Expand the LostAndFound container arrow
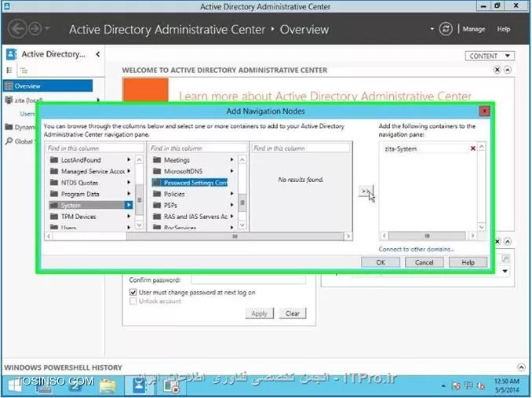This screenshot has height=398, width=532. pyautogui.click(x=129, y=159)
